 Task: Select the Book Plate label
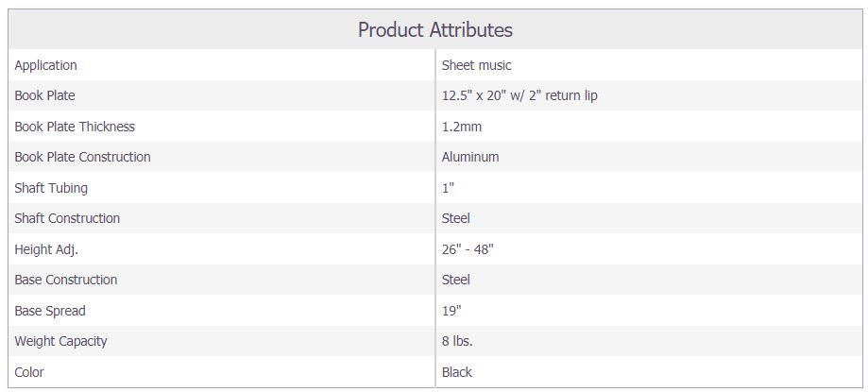coord(44,95)
